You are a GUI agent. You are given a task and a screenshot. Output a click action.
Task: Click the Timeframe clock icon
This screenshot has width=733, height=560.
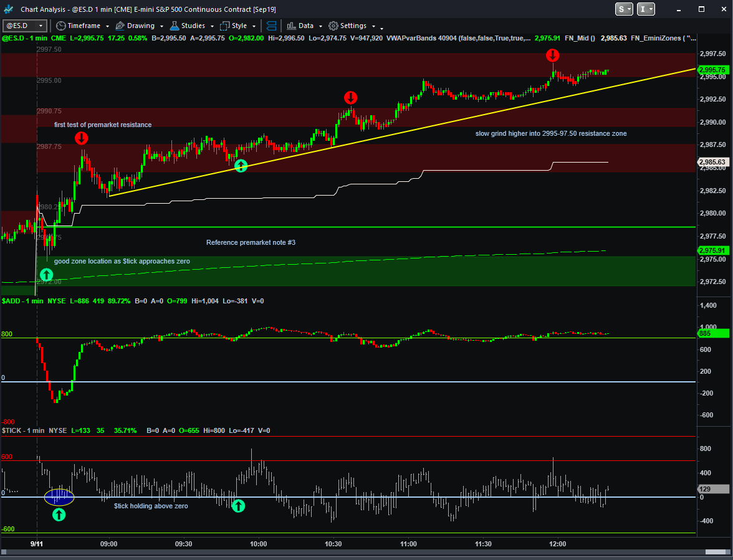[x=60, y=26]
